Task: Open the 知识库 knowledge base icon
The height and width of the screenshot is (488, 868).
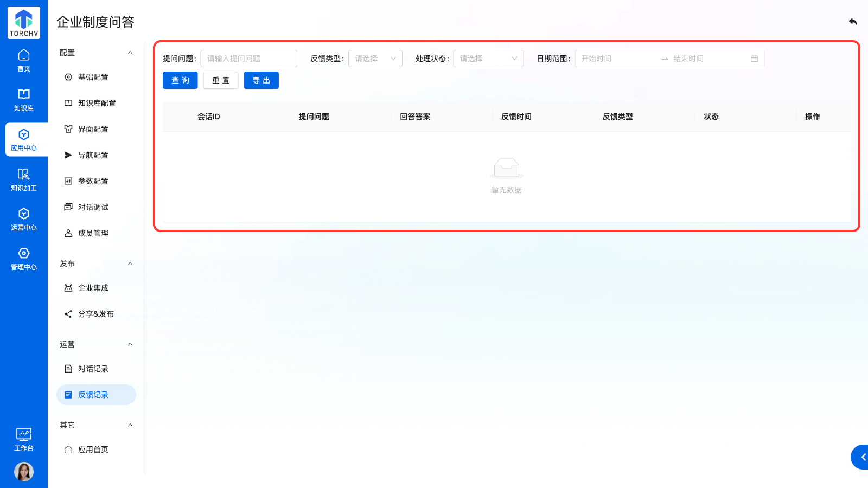Action: point(24,100)
